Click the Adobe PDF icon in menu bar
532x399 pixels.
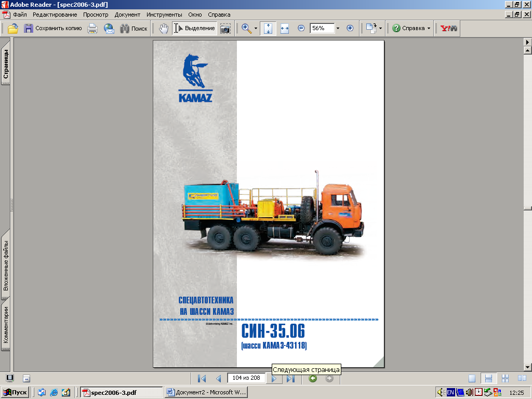(x=6, y=15)
